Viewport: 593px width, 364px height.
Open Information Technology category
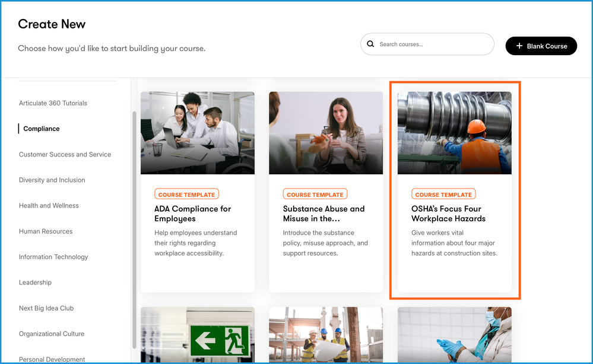53,257
